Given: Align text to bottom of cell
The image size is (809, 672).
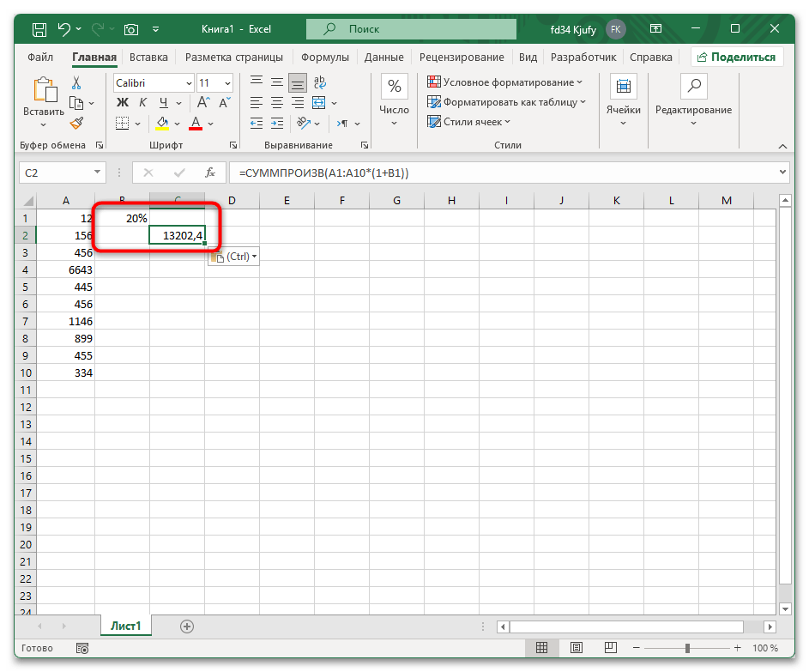Looking at the screenshot, I should (x=298, y=82).
